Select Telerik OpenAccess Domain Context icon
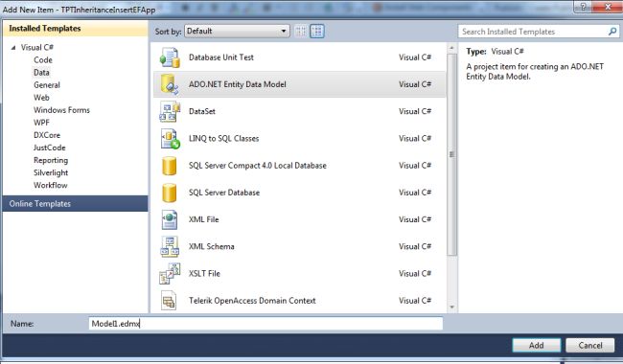This screenshot has height=364, width=623. (x=169, y=301)
